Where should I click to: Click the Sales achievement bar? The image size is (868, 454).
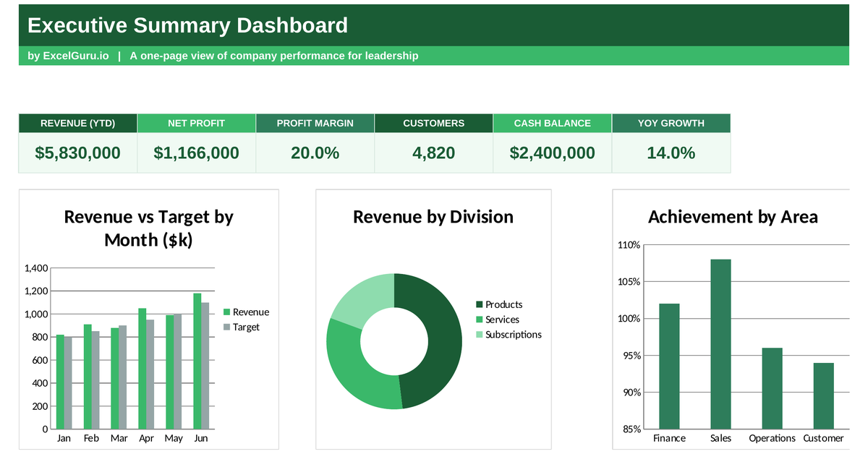click(x=720, y=344)
